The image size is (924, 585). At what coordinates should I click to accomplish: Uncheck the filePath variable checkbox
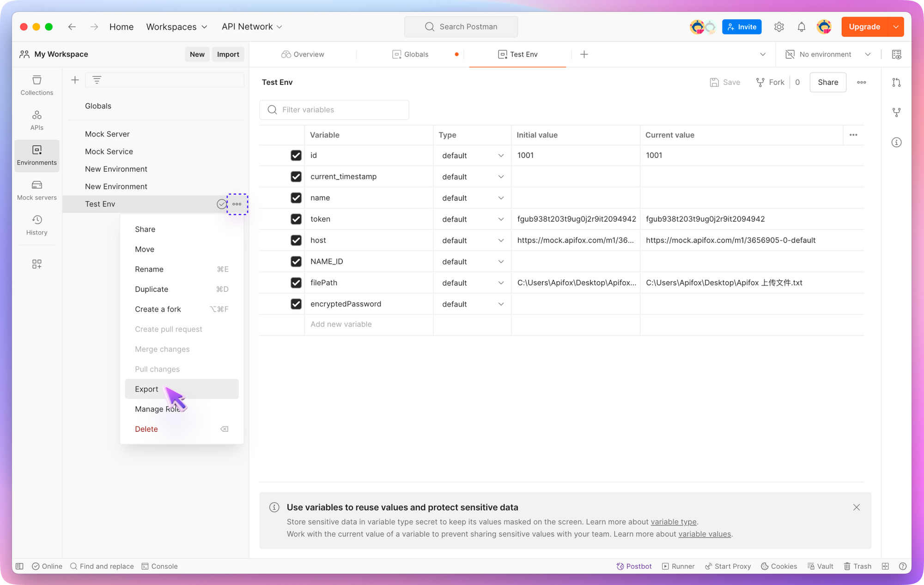(296, 283)
